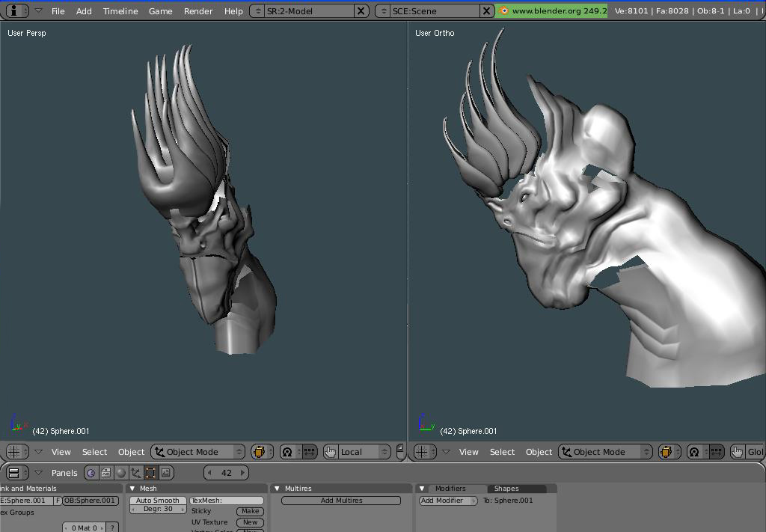This screenshot has height=532, width=766.
Task: Collapse the Multires panel triangle
Action: [277, 489]
